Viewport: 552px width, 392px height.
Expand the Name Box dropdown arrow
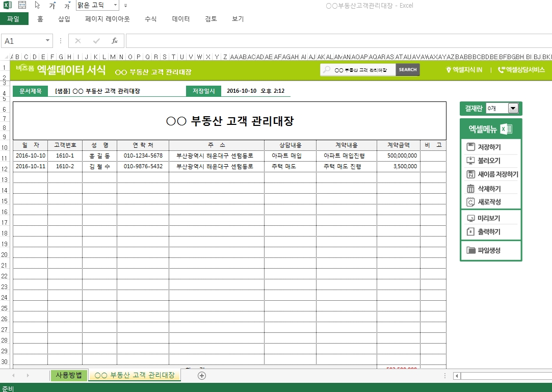[47, 41]
